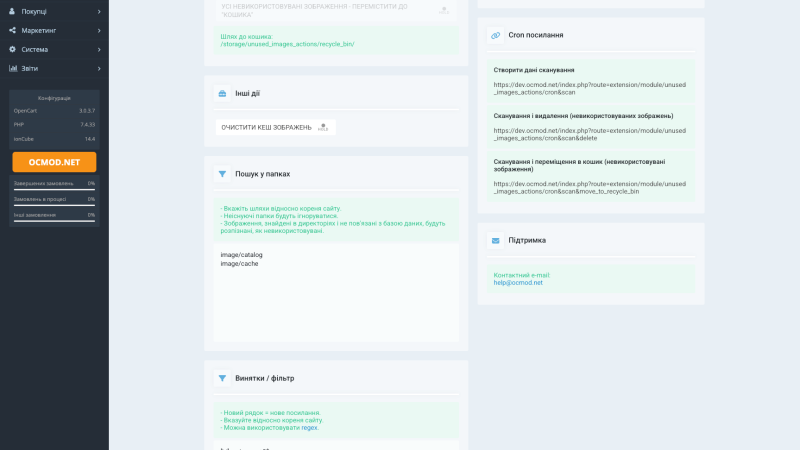Open the Звіти sidebar menu
Image resolution: width=800 pixels, height=450 pixels.
pos(54,68)
